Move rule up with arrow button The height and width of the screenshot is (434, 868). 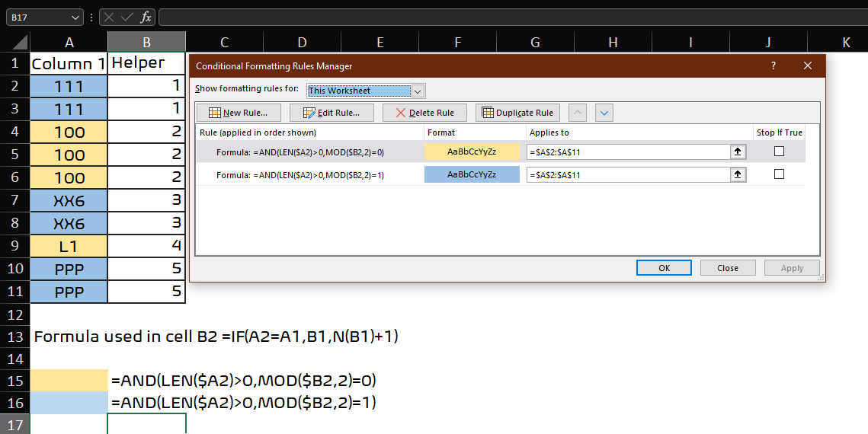tap(578, 113)
